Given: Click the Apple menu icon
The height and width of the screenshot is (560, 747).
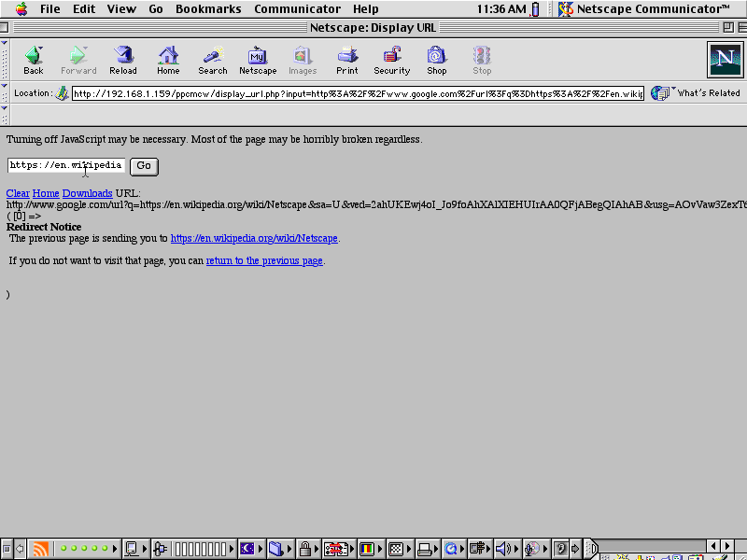Looking at the screenshot, I should [21, 8].
